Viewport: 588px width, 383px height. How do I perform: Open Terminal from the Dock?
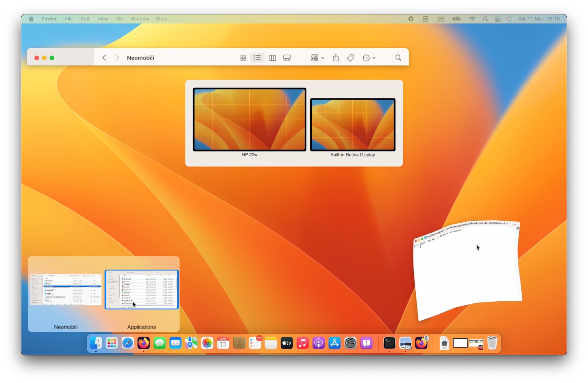pos(389,343)
